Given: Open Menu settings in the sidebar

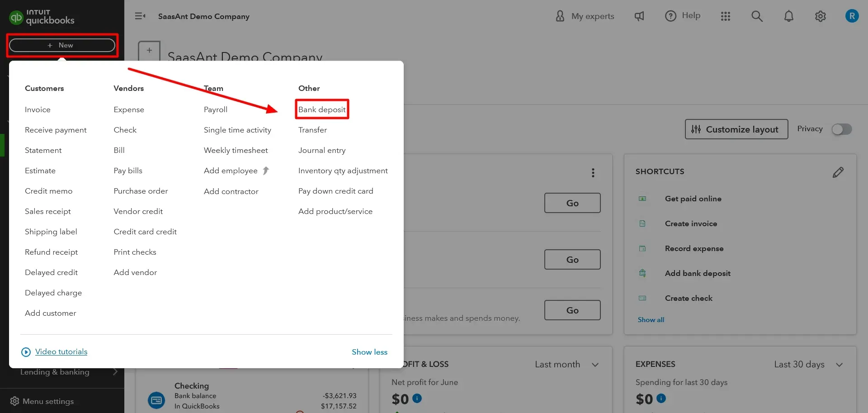Looking at the screenshot, I should tap(48, 401).
